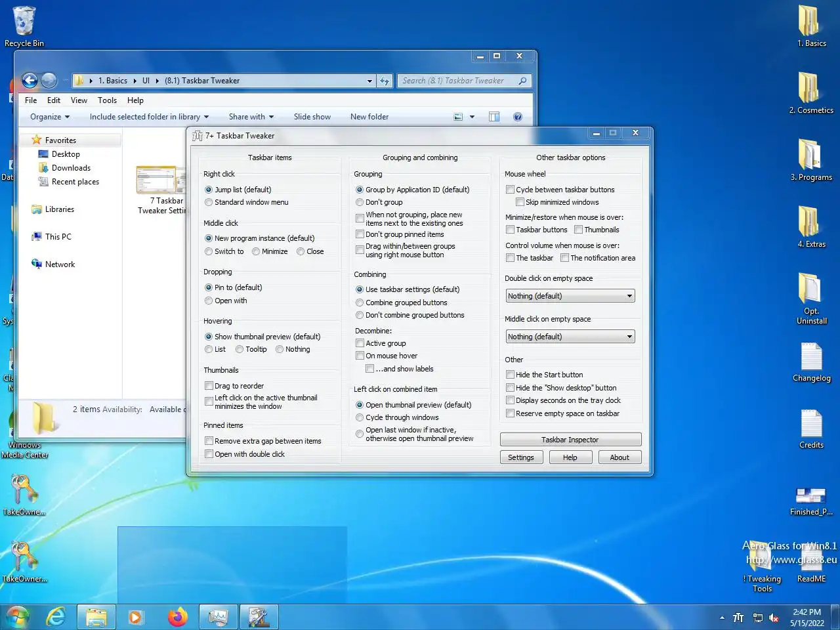This screenshot has height=630, width=840.
Task: Click the Help button in Tweaker
Action: pos(570,457)
